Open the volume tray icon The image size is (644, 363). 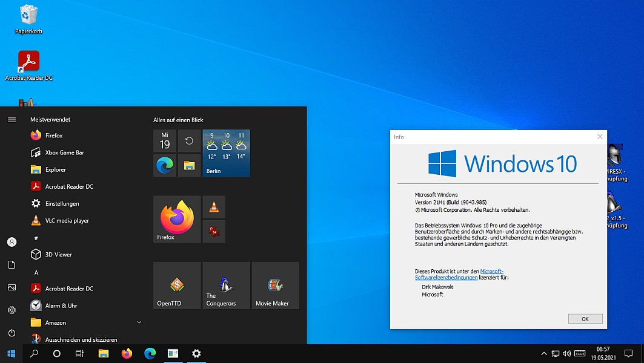tap(567, 353)
